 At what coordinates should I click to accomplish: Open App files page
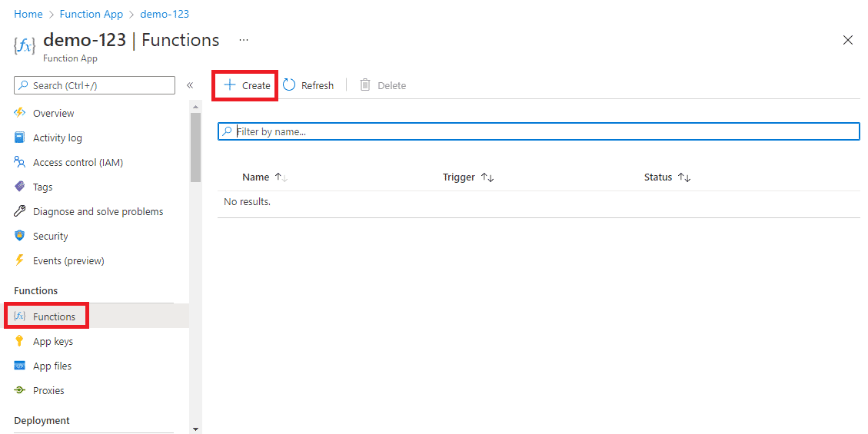point(52,366)
